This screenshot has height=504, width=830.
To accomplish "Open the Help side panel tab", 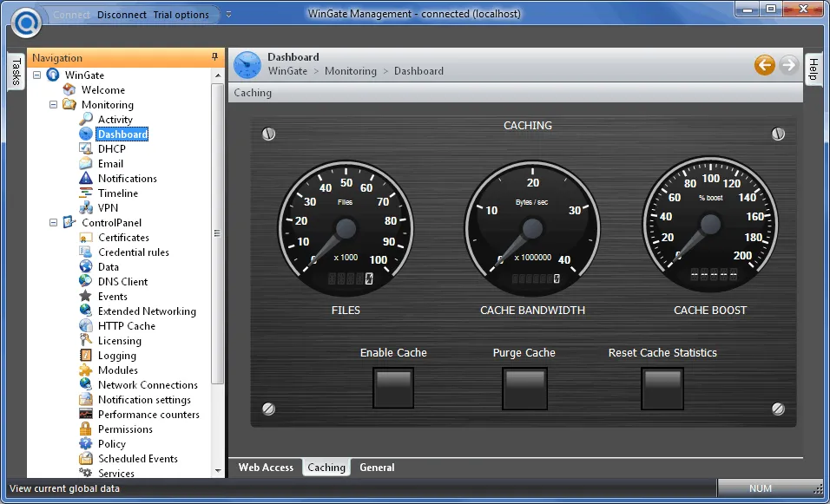I will [814, 70].
